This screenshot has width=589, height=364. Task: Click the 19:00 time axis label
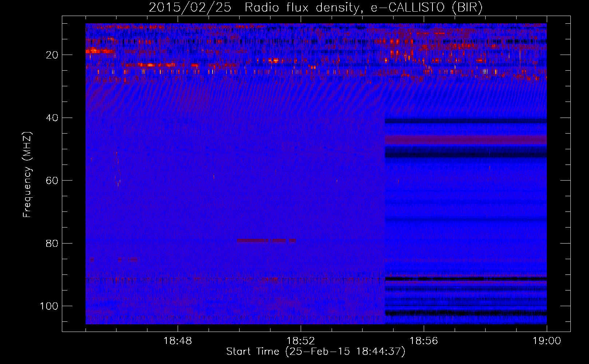coord(547,341)
